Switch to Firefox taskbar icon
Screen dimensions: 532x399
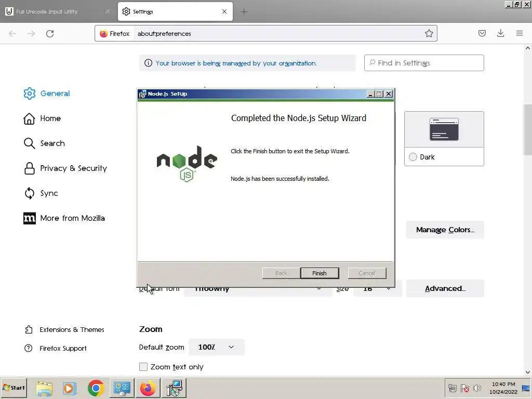point(148,388)
